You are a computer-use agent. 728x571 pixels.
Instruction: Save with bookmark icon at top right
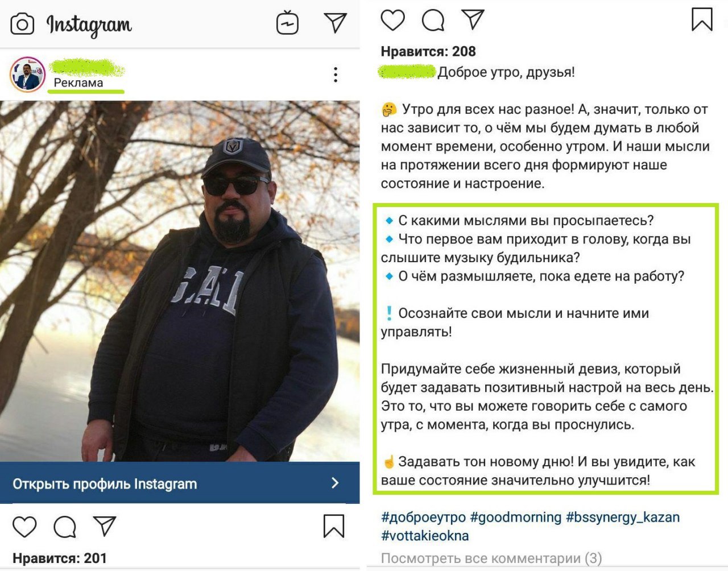coord(702,19)
